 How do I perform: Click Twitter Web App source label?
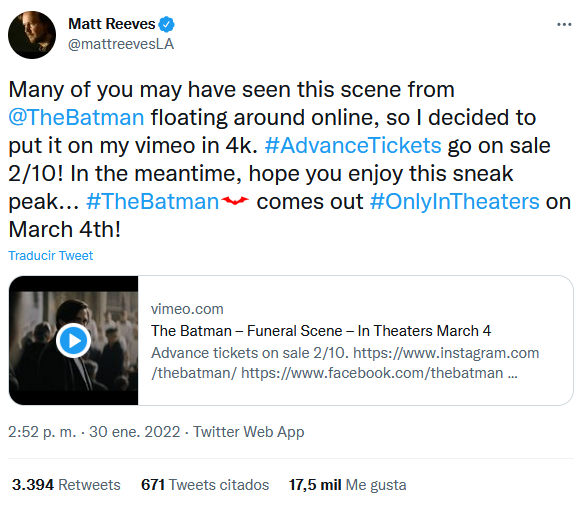coord(248,432)
